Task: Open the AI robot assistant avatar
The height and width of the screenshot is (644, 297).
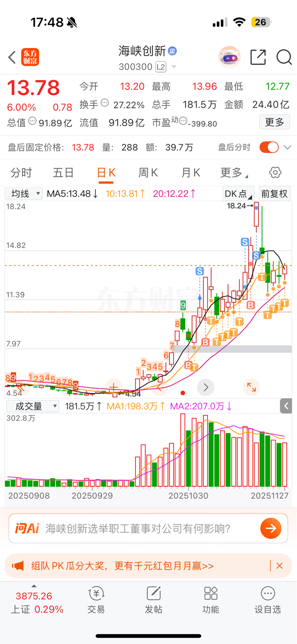Action: click(229, 57)
